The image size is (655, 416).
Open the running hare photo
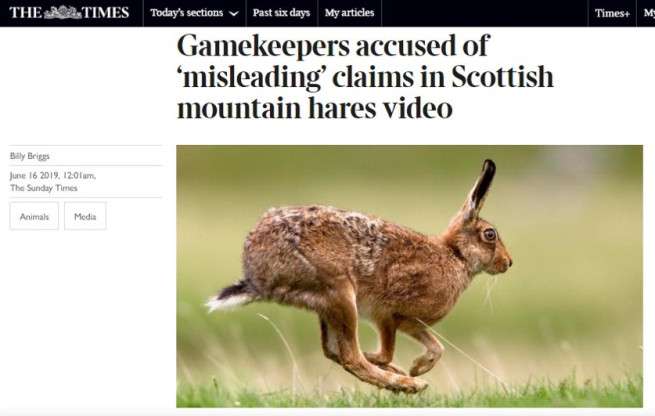click(409, 276)
